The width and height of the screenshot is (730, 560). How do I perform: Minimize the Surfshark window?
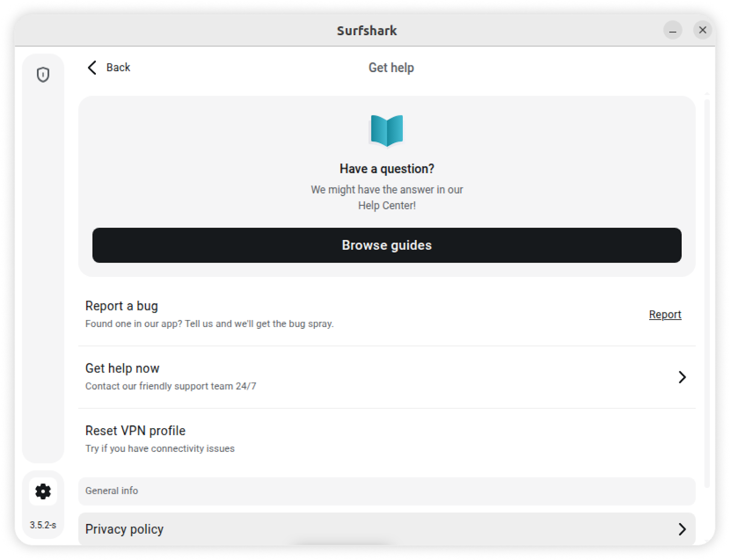point(673,31)
